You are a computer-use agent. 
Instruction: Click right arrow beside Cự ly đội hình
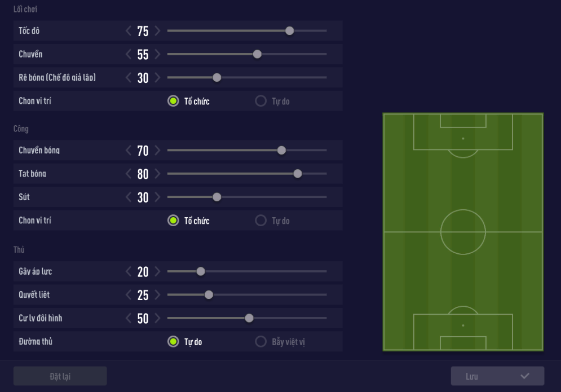coord(157,319)
